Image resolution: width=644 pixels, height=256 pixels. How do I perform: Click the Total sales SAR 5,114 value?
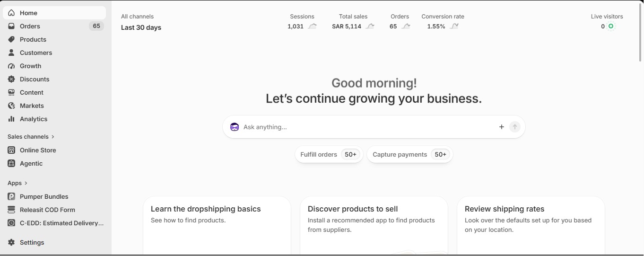(347, 26)
